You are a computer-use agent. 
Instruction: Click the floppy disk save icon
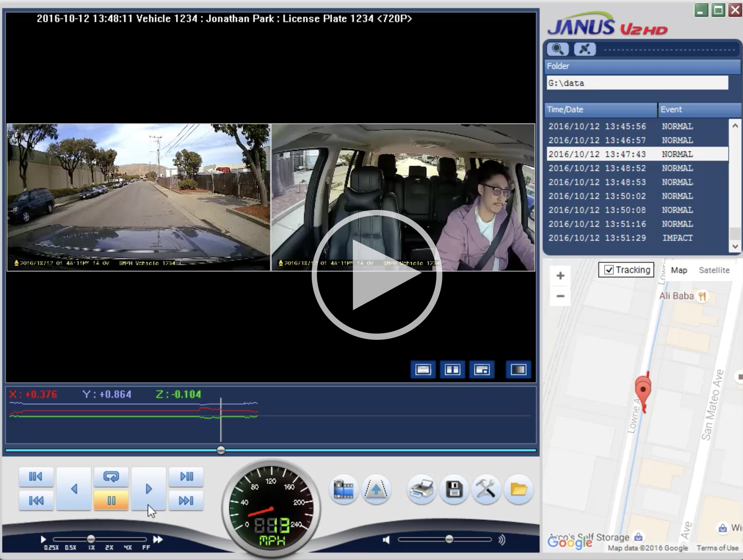(x=454, y=489)
